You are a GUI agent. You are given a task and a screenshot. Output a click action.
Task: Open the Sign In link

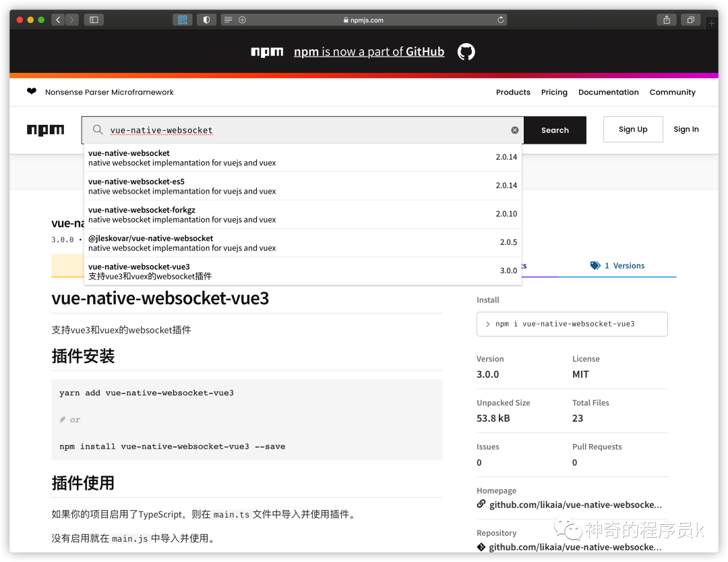[x=686, y=130]
